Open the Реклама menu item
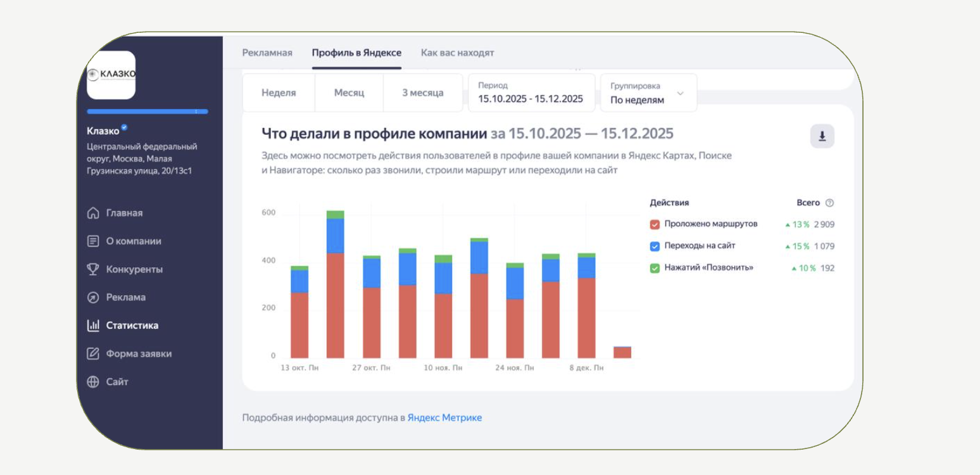 coord(126,297)
